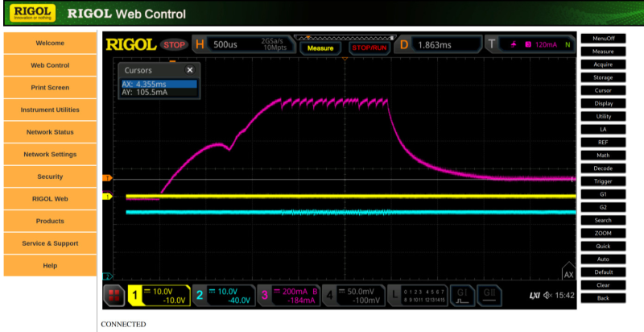Open the ZOOM function on right panel
Viewport: 644px width, 332px height.
(603, 233)
